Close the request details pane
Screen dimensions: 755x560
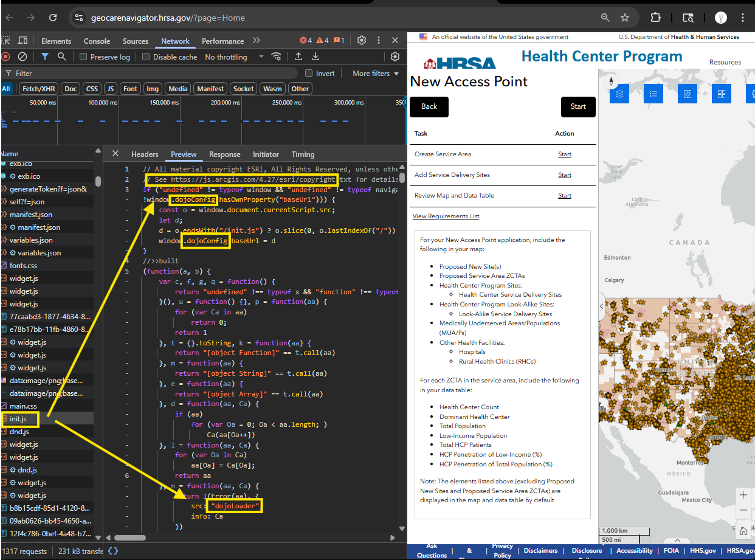115,154
